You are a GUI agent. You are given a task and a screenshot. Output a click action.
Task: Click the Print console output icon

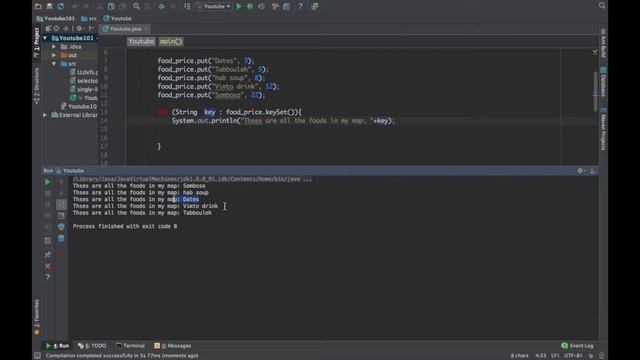click(61, 227)
